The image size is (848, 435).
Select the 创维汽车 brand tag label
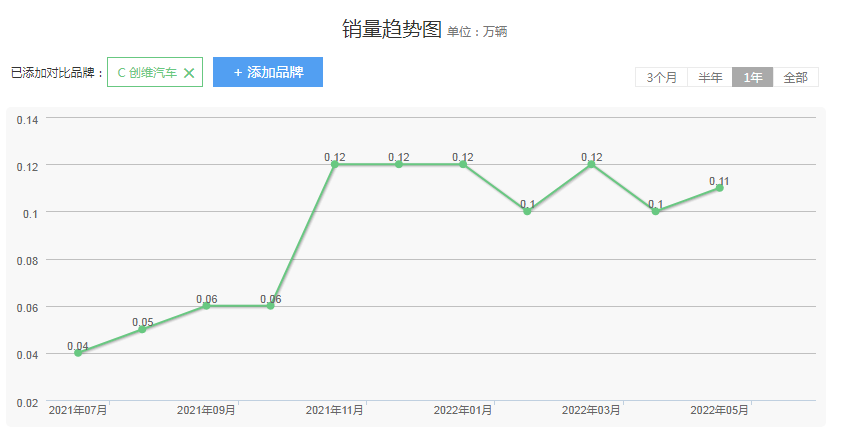coord(147,73)
